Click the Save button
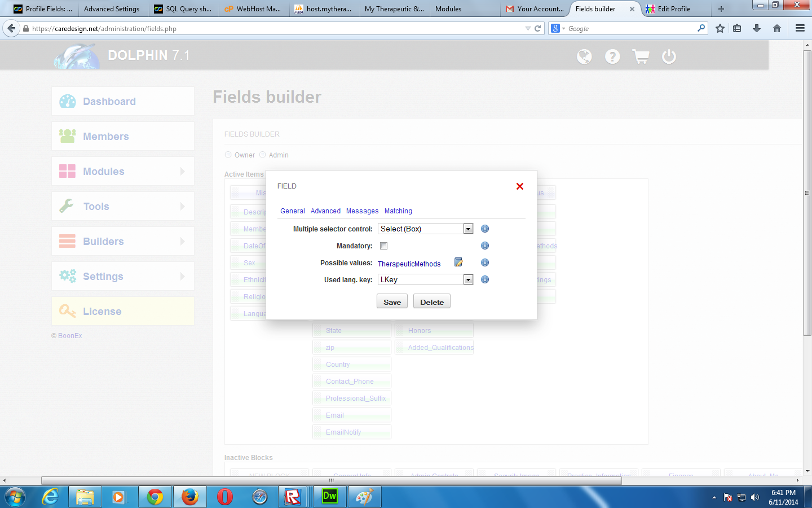The image size is (812, 508). pos(392,302)
